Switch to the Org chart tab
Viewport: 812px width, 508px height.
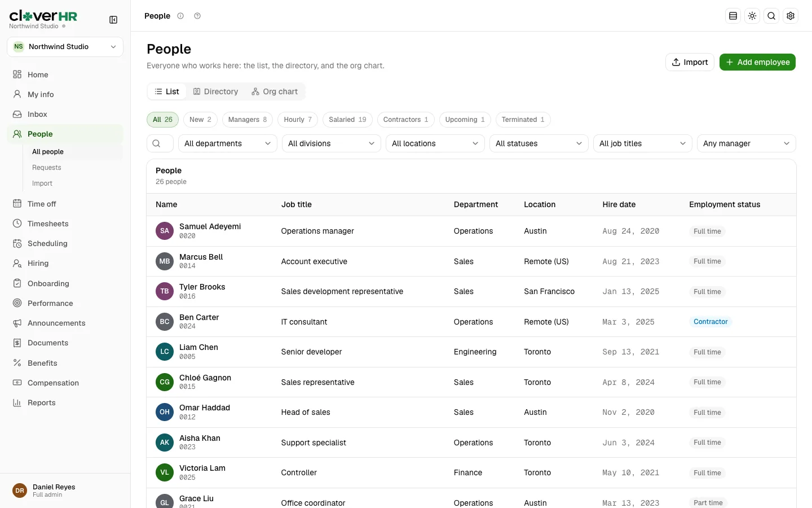tap(275, 91)
